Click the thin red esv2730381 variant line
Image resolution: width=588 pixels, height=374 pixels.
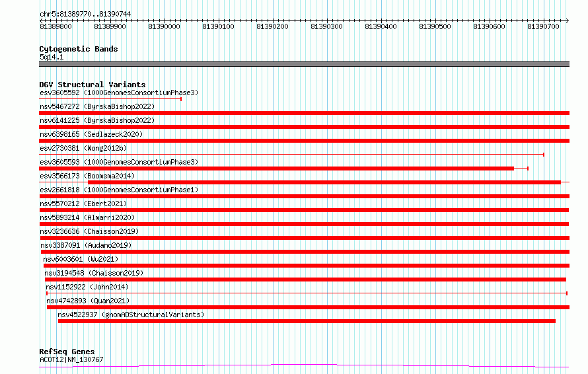(291, 155)
